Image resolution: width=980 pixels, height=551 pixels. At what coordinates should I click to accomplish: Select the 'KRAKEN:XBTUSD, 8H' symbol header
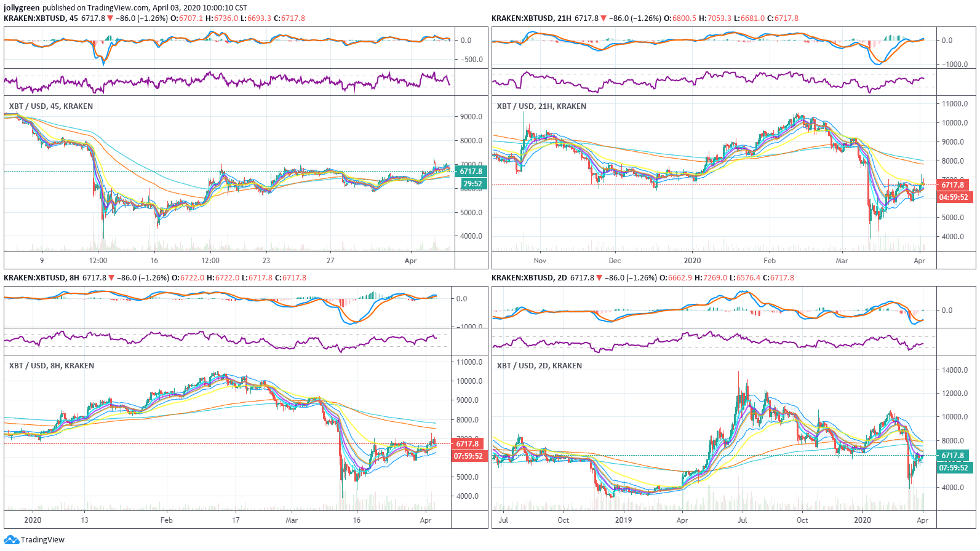[x=41, y=278]
